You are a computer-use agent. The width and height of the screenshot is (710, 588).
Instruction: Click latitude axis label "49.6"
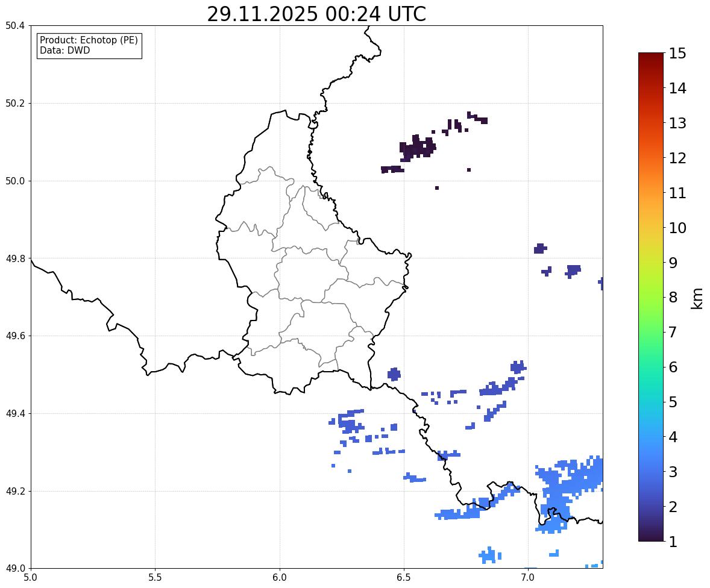point(15,336)
